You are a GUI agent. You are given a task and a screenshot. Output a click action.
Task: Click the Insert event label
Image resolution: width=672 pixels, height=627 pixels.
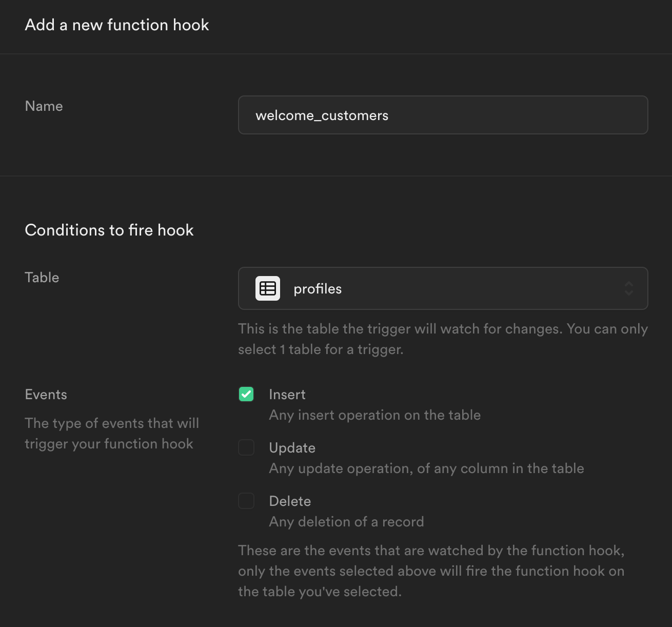click(x=287, y=394)
